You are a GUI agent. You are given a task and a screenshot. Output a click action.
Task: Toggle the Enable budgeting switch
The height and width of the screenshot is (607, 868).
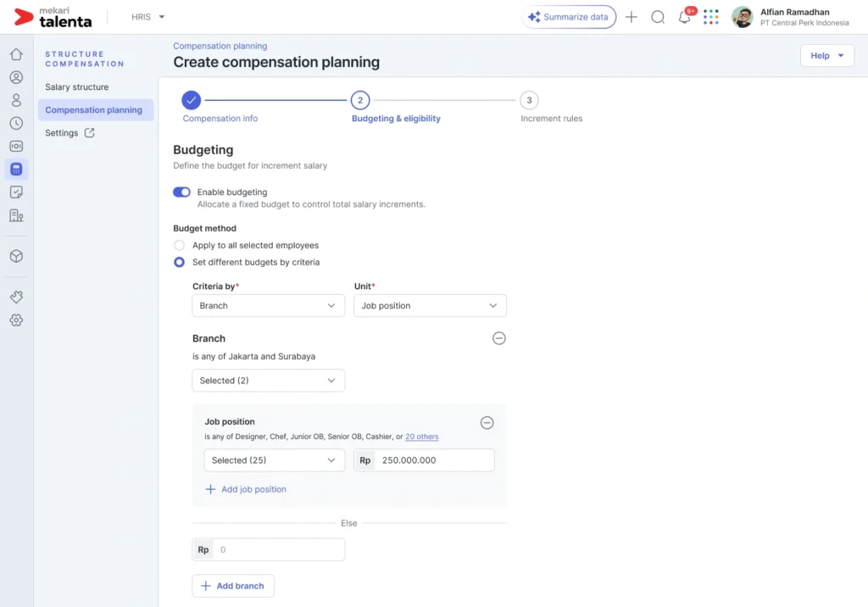(181, 192)
